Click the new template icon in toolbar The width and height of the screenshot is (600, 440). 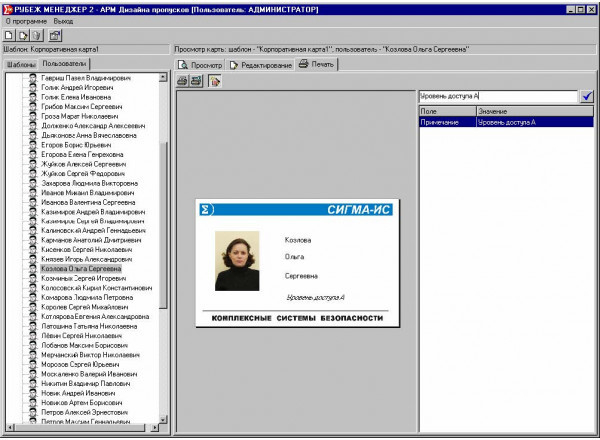pos(8,34)
